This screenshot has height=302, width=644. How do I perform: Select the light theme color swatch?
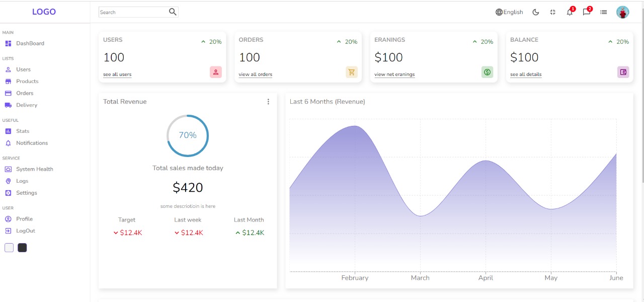click(x=9, y=248)
